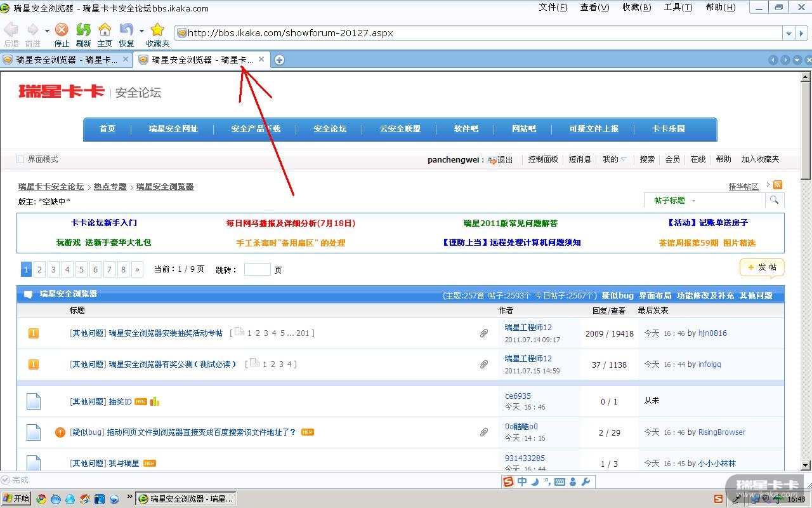Open the address bar history dropdown arrow
812x508 pixels.
(789, 33)
